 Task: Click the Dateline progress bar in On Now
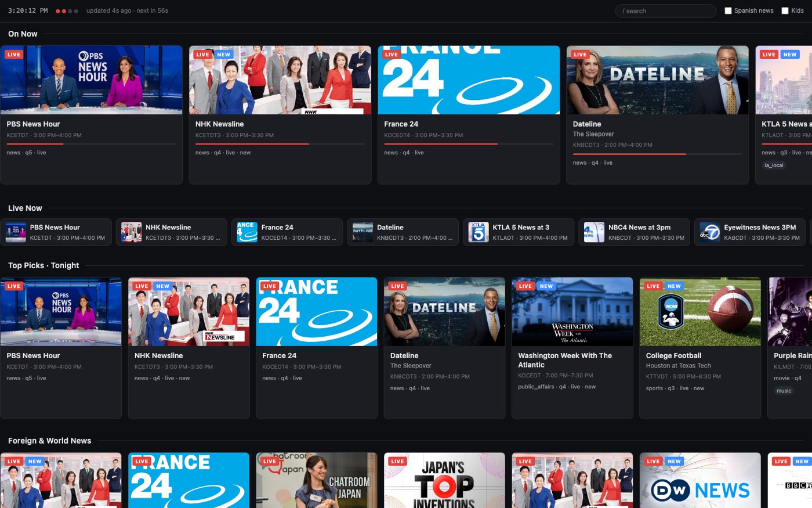657,154
